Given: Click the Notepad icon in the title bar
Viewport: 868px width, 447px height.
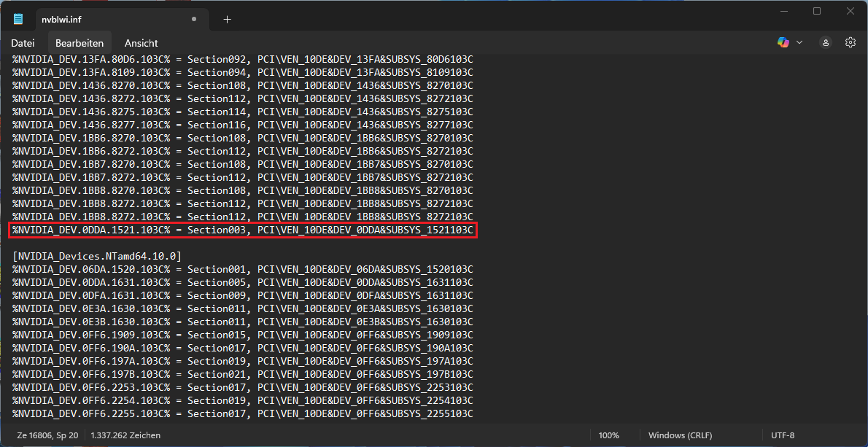Looking at the screenshot, I should click(17, 19).
